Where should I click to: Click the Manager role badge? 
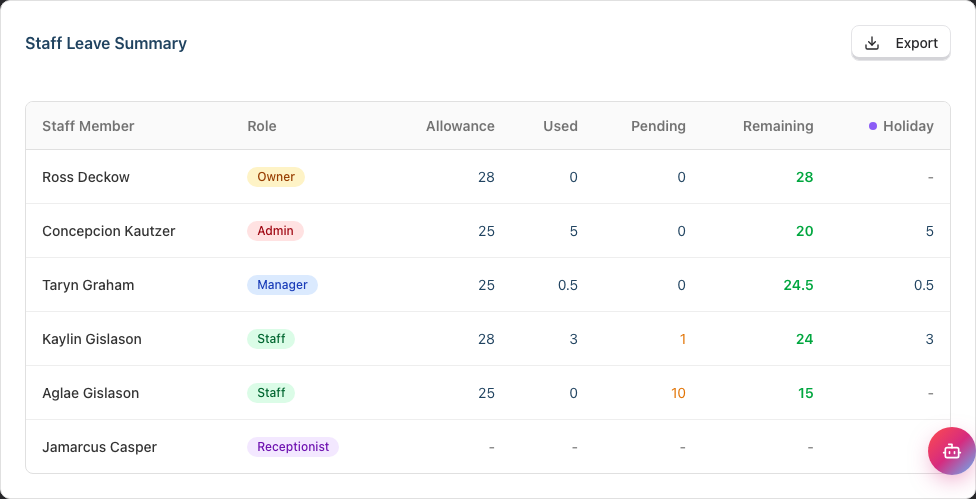[283, 285]
